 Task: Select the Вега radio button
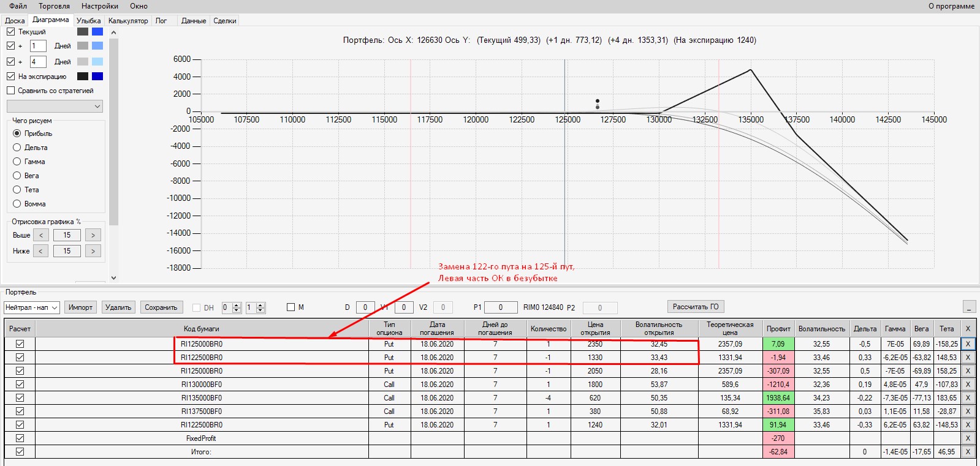tap(17, 176)
